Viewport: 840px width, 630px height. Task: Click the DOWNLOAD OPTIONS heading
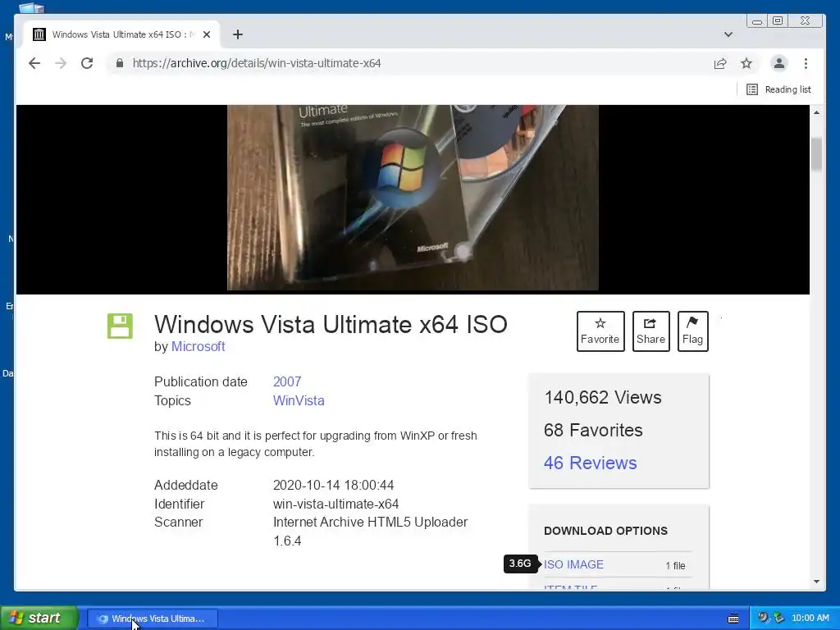tap(606, 531)
